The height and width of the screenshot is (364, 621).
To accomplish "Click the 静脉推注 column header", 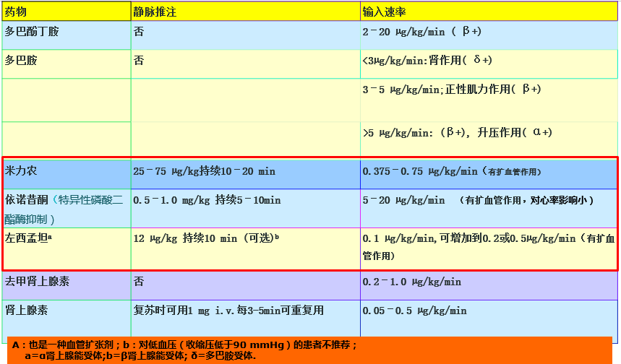I will coord(153,12).
